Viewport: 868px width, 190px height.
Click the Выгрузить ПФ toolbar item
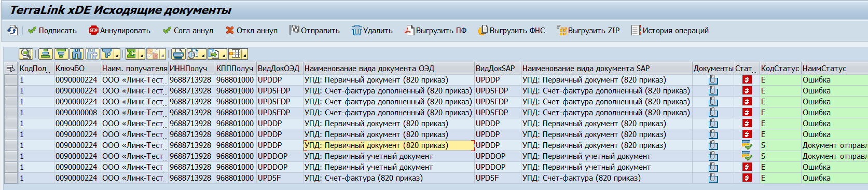tap(435, 31)
